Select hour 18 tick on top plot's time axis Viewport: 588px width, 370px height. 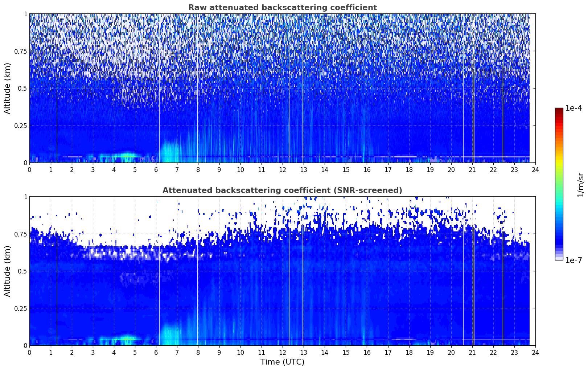click(409, 169)
